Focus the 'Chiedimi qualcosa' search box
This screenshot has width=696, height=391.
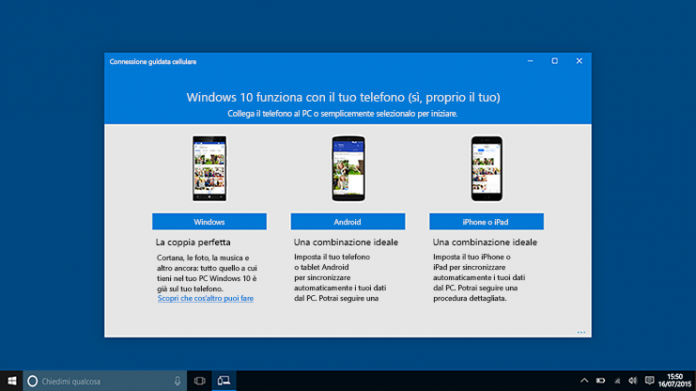[105, 381]
